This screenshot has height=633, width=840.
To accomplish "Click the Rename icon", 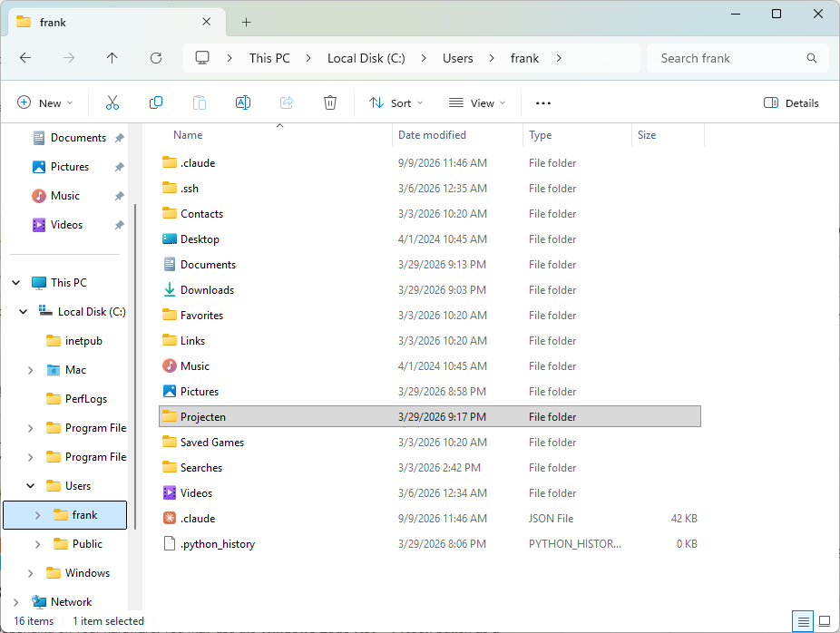I will pos(243,102).
